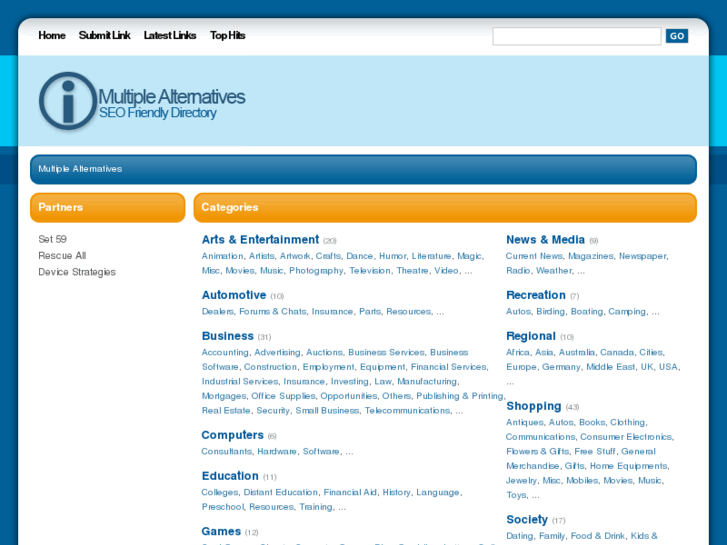This screenshot has width=727, height=545.
Task: Click the search input field
Action: point(577,36)
